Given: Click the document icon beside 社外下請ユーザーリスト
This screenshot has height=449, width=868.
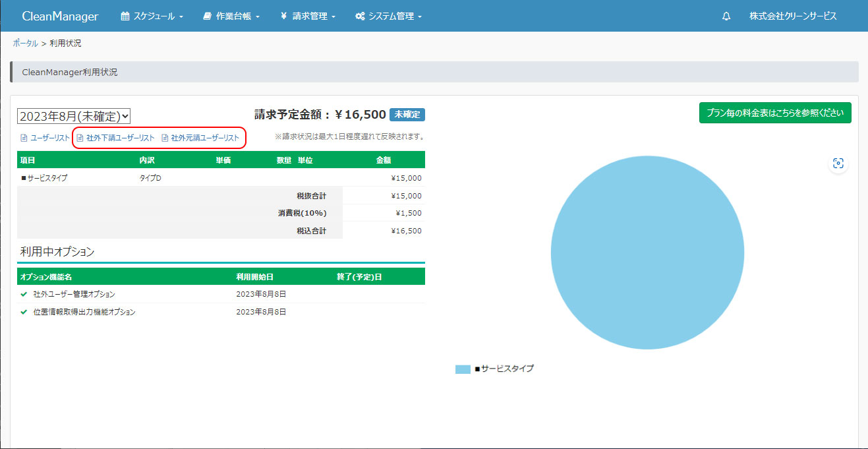Looking at the screenshot, I should coord(80,138).
